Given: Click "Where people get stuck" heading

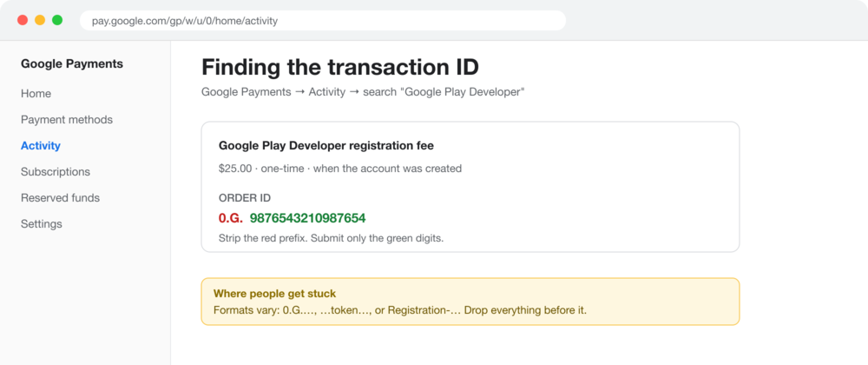Looking at the screenshot, I should [x=274, y=294].
